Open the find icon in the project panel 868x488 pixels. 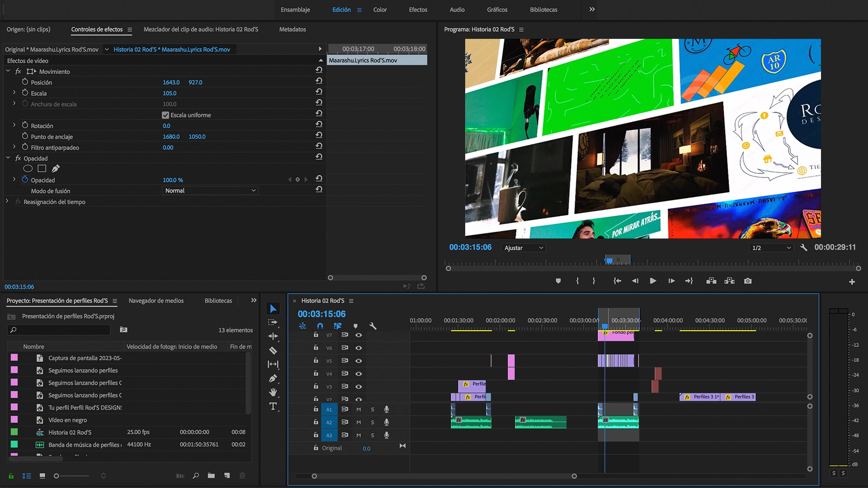click(196, 476)
